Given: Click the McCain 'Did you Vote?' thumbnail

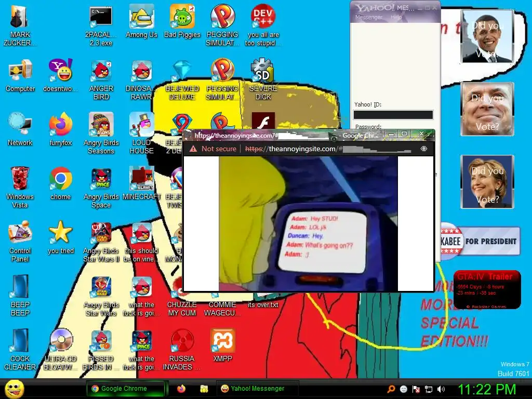Looking at the screenshot, I should [487, 109].
